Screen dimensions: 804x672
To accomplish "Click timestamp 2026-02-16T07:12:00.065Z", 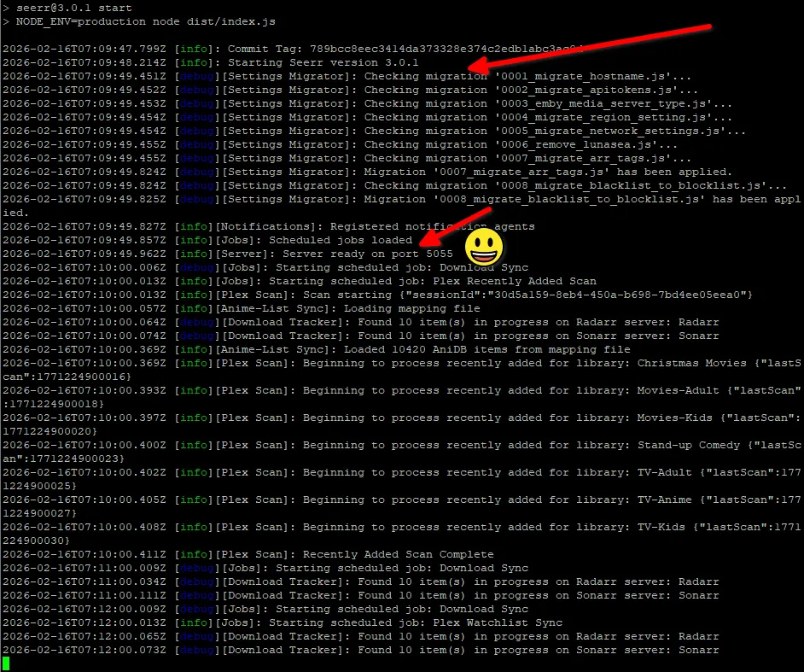I will pos(84,637).
